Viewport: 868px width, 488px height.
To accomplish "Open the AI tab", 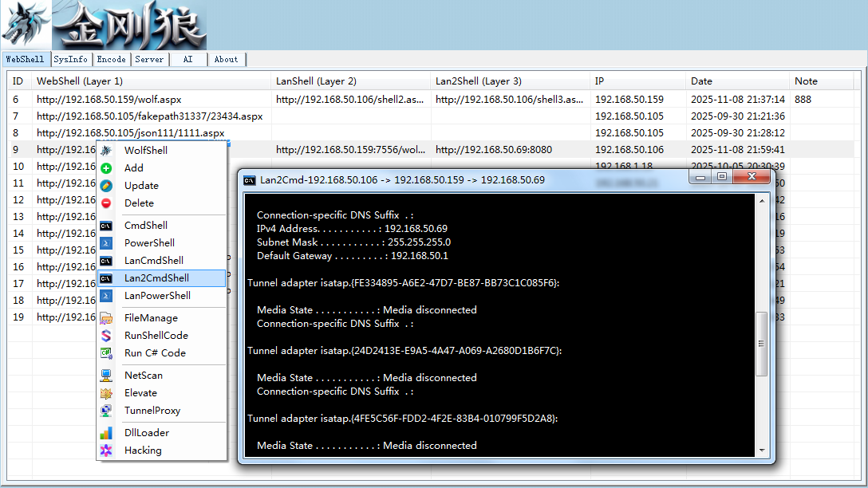I will coord(188,59).
